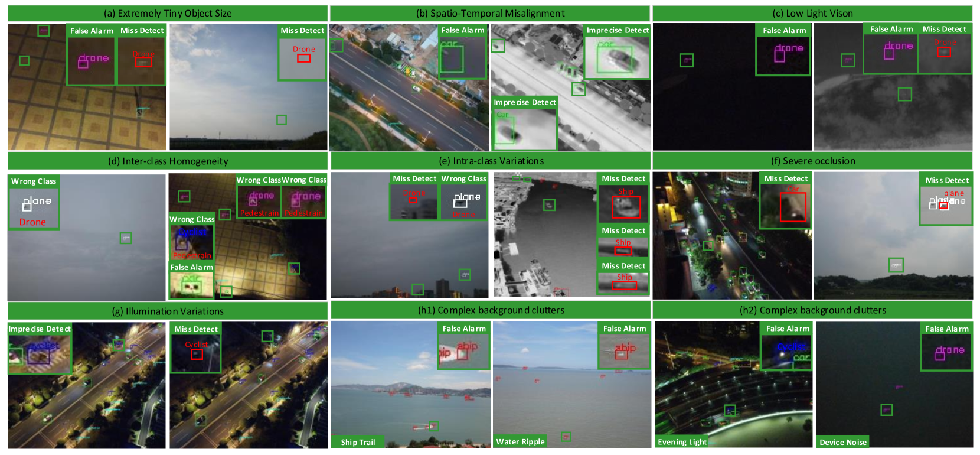Screen dimensions: 980x455
Task: Open the Miss Detect inset on panel (a) sky image
Action: point(302,53)
